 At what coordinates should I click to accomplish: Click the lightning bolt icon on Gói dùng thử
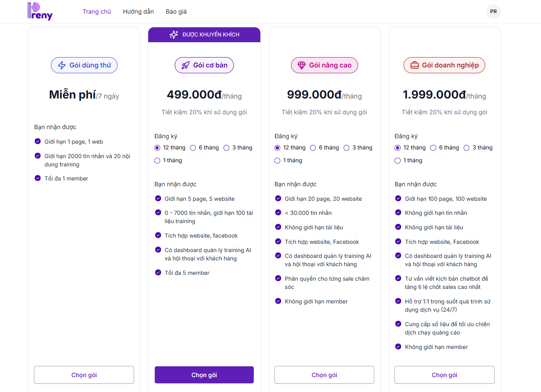point(62,65)
